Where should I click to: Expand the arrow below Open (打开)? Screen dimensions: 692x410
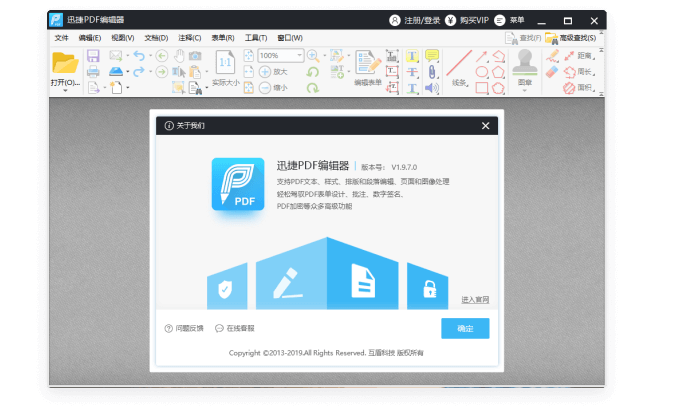pos(65,90)
